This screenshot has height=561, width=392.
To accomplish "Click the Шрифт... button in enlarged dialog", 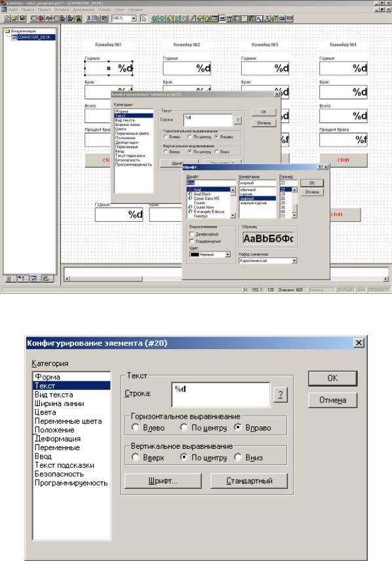I will click(x=163, y=481).
